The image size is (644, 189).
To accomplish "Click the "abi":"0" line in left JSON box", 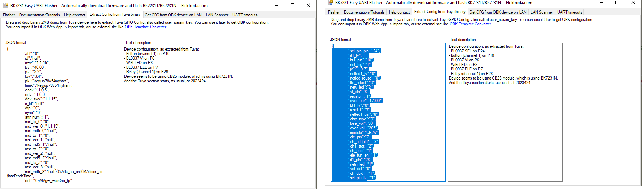I will (x=32, y=54).
